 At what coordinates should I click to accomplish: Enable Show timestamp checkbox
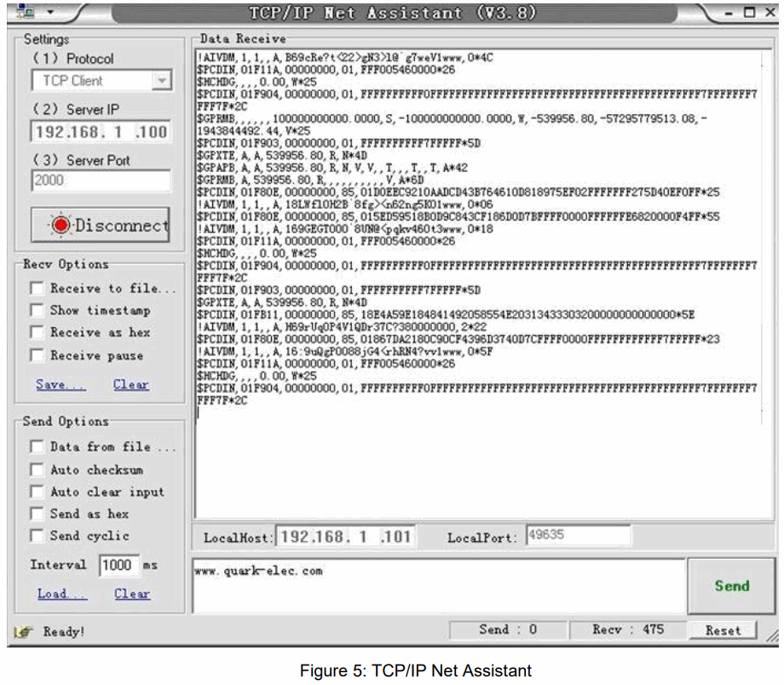click(x=37, y=310)
